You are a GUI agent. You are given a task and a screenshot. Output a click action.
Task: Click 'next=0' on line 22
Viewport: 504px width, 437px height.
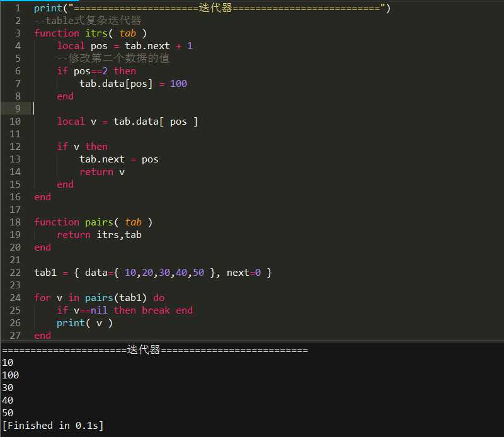coord(244,273)
